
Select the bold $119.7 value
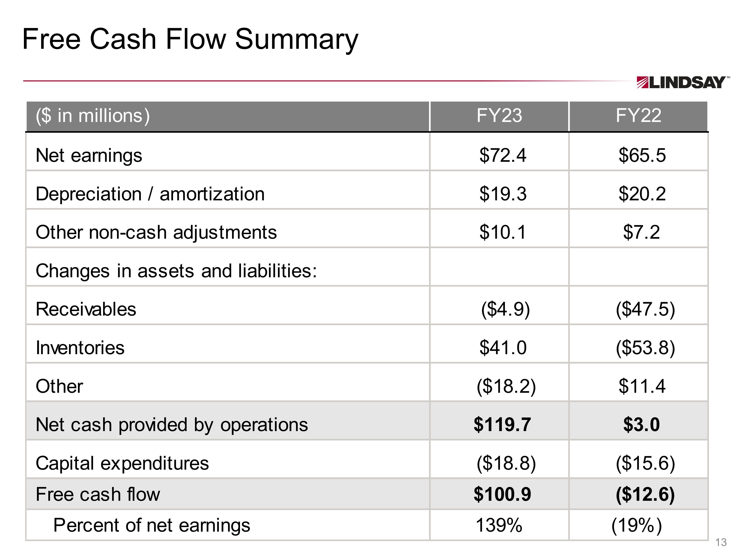click(x=502, y=425)
